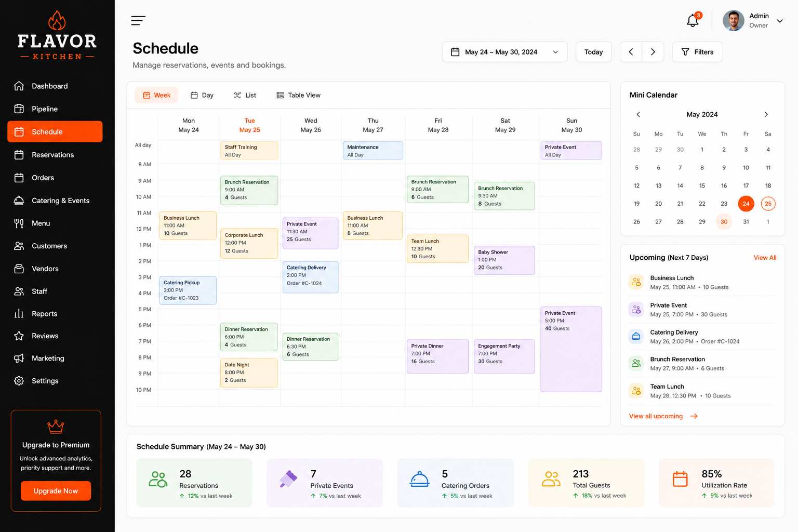Switch to List view tab

pyautogui.click(x=245, y=95)
